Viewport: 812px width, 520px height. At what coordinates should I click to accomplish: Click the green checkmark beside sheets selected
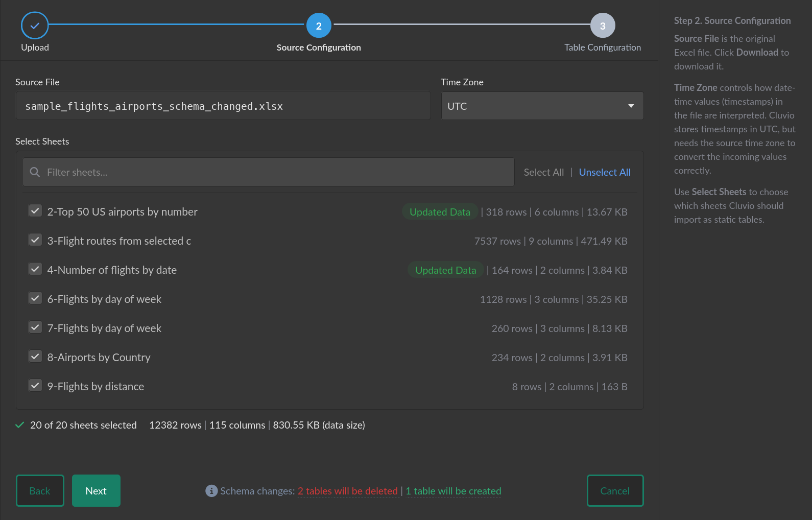(x=20, y=425)
